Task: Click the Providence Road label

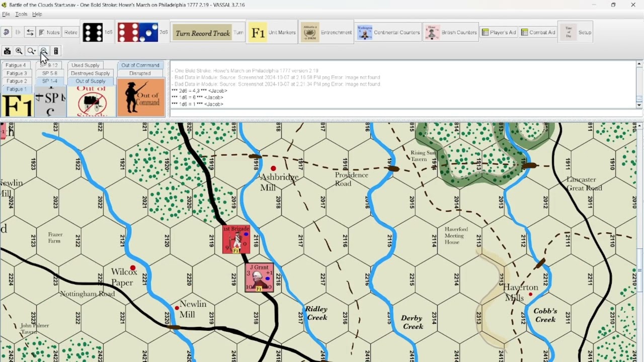Action: click(351, 179)
